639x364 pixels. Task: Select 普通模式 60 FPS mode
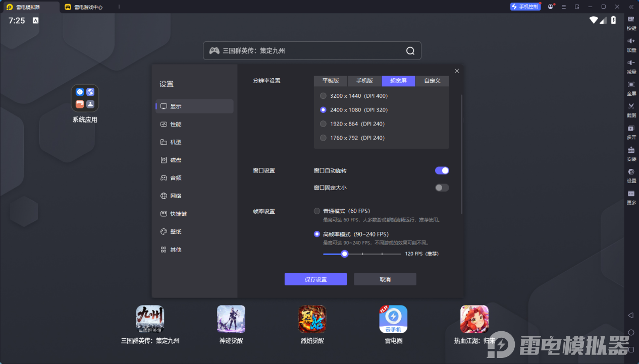(317, 211)
